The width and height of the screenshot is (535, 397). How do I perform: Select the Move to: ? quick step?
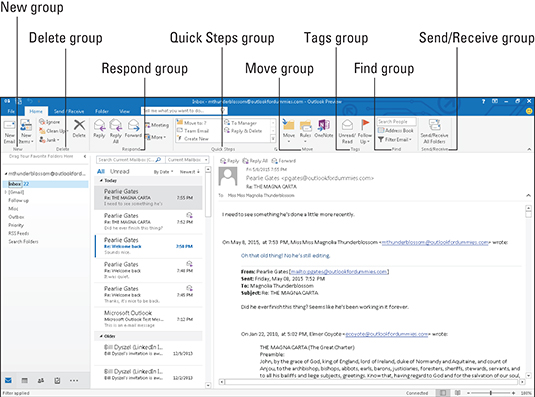[192, 122]
